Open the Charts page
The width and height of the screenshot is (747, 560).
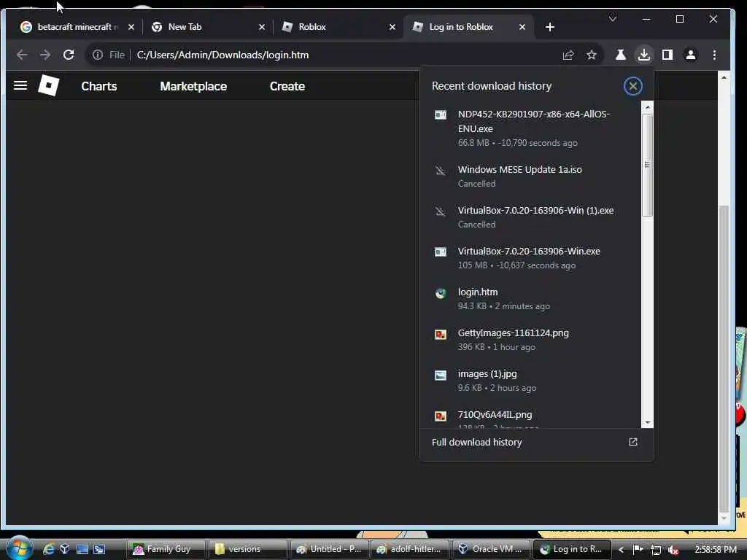pyautogui.click(x=98, y=86)
